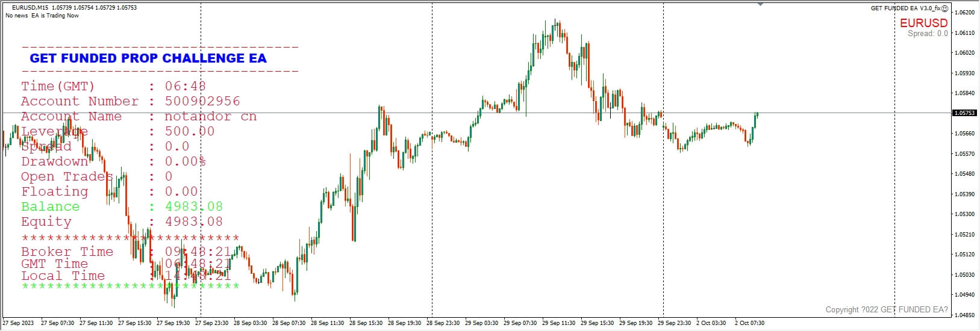Click the gray chart shift triangle marker

(761, 4)
